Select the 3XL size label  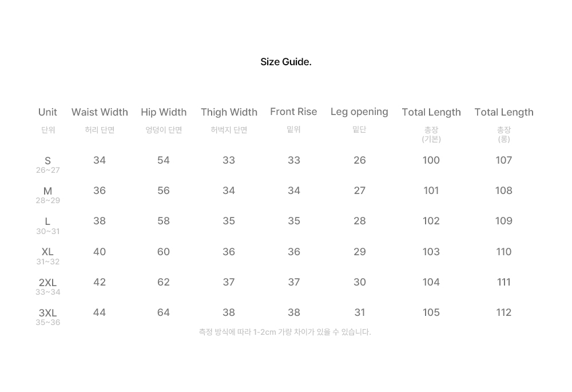[x=47, y=313]
